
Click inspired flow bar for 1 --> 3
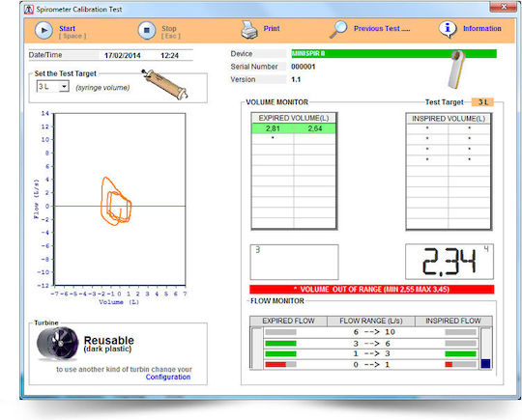[460, 353]
